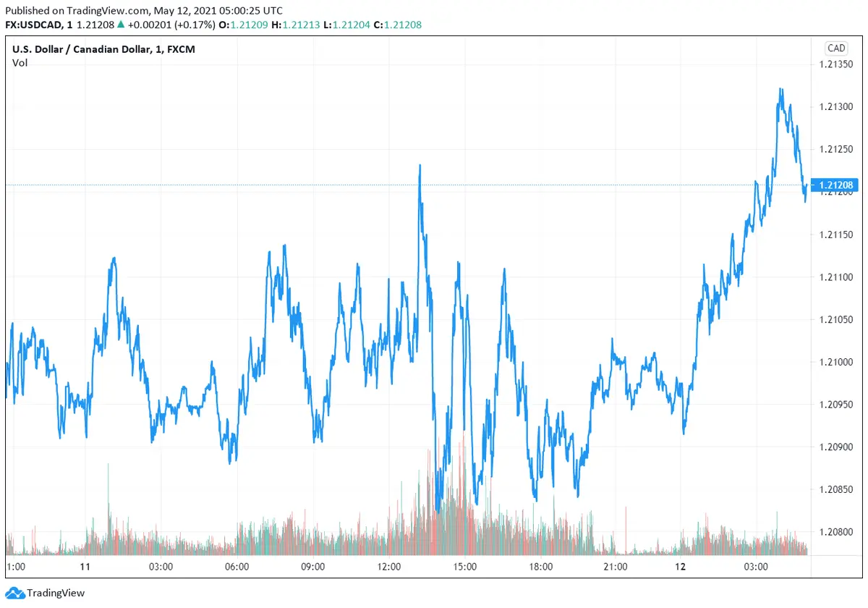The image size is (868, 608).
Task: Click the TradingView text beside the logo
Action: pyautogui.click(x=56, y=593)
